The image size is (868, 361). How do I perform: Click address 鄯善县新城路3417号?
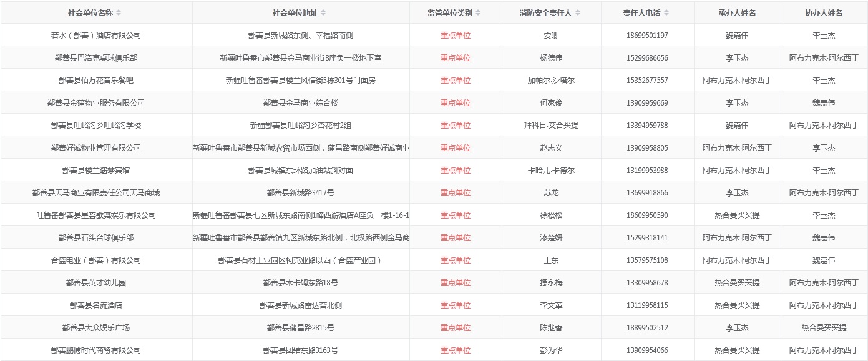(x=301, y=193)
